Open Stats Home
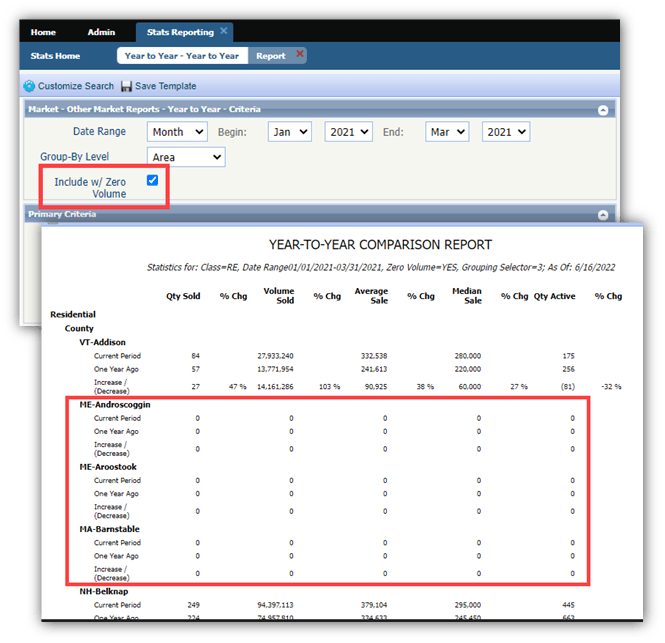 55,56
